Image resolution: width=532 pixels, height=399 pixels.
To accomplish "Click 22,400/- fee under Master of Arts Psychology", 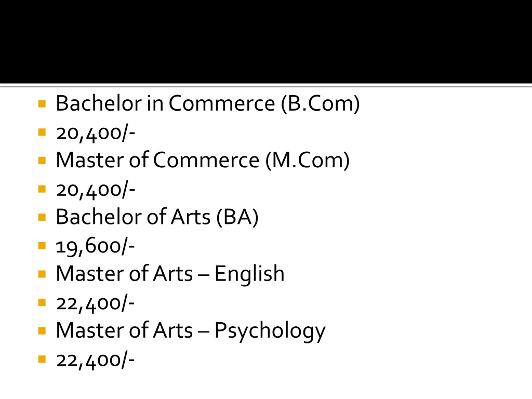I will 96,360.
